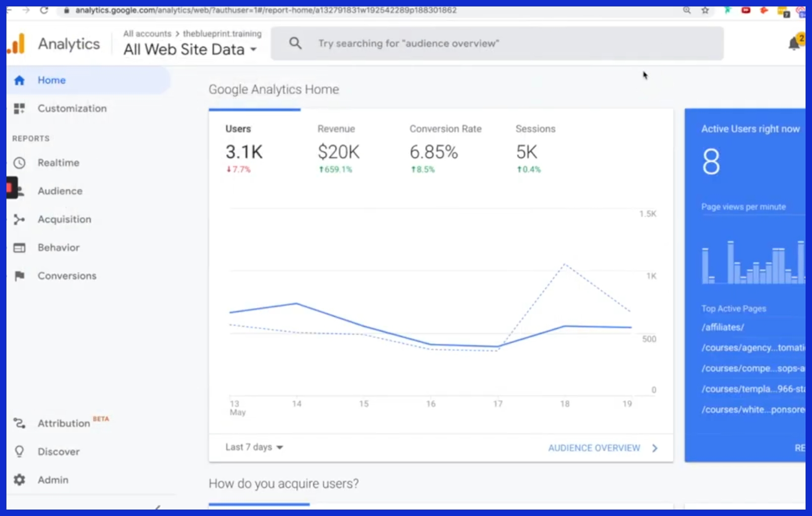This screenshot has width=812, height=516.
Task: Collapse the sidebar with the bottom chevron
Action: click(x=157, y=507)
